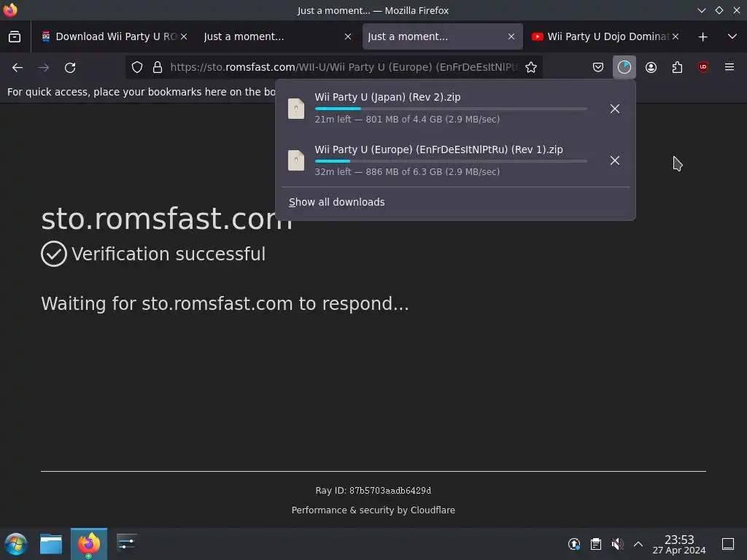Cancel the Wii Party U Europe download
This screenshot has width=747, height=560.
[x=615, y=160]
